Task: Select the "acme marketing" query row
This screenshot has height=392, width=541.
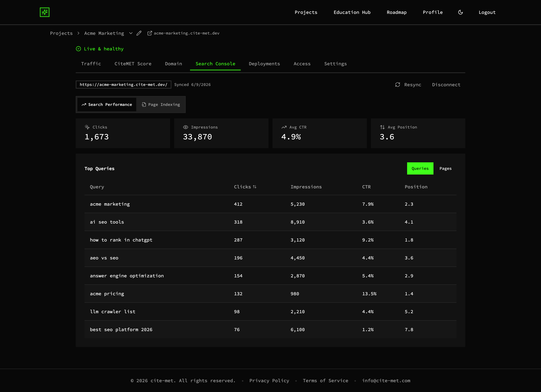Action: tap(270, 204)
